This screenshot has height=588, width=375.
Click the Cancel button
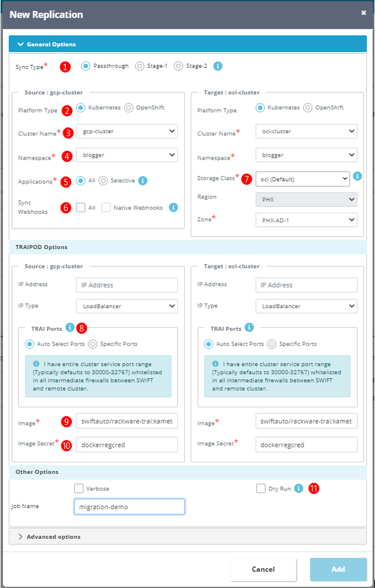pos(263,569)
